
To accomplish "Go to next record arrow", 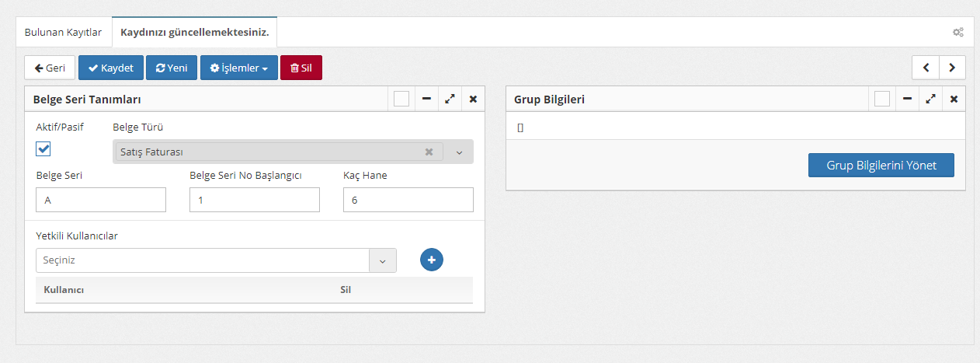I will pos(952,68).
